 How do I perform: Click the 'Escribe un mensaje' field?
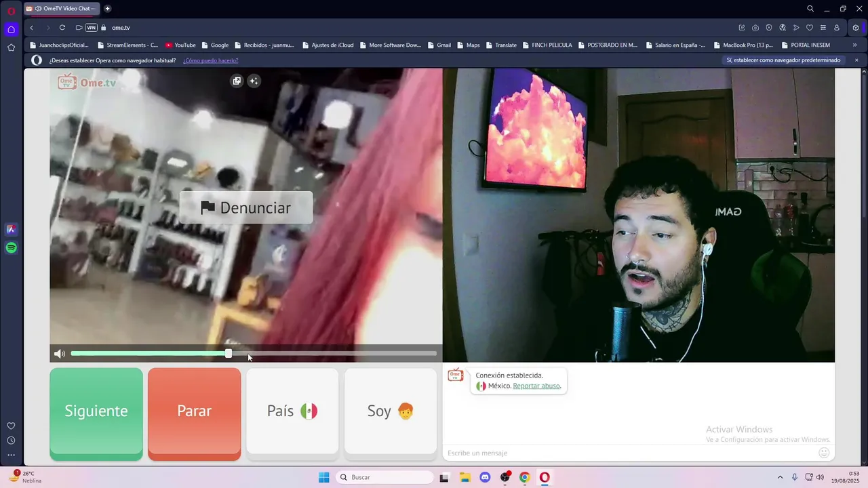click(x=631, y=453)
